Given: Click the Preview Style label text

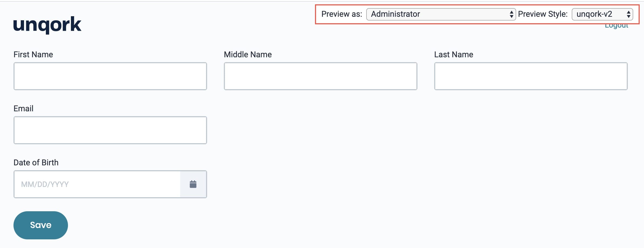Looking at the screenshot, I should click(543, 14).
